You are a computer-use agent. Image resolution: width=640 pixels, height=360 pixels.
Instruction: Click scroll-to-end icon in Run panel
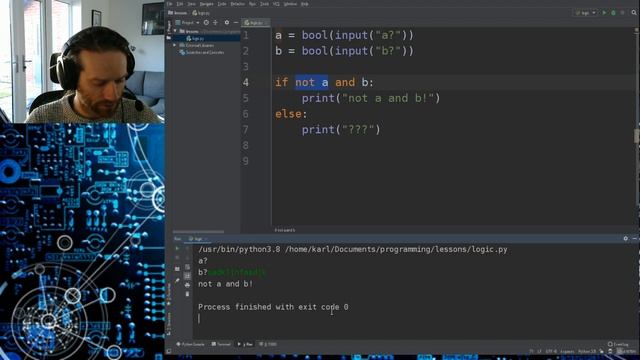(x=187, y=276)
